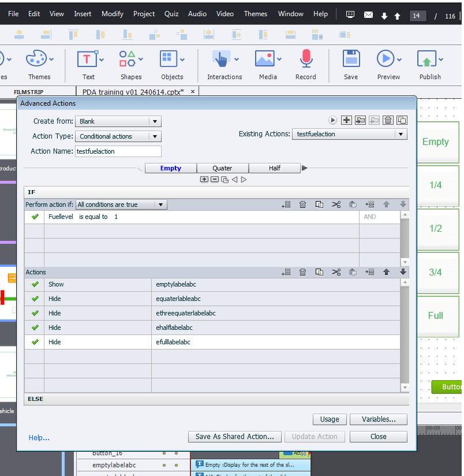Screen dimensions: 464x476
Task: Add a condition row in IF toolbar
Action: click(x=286, y=204)
